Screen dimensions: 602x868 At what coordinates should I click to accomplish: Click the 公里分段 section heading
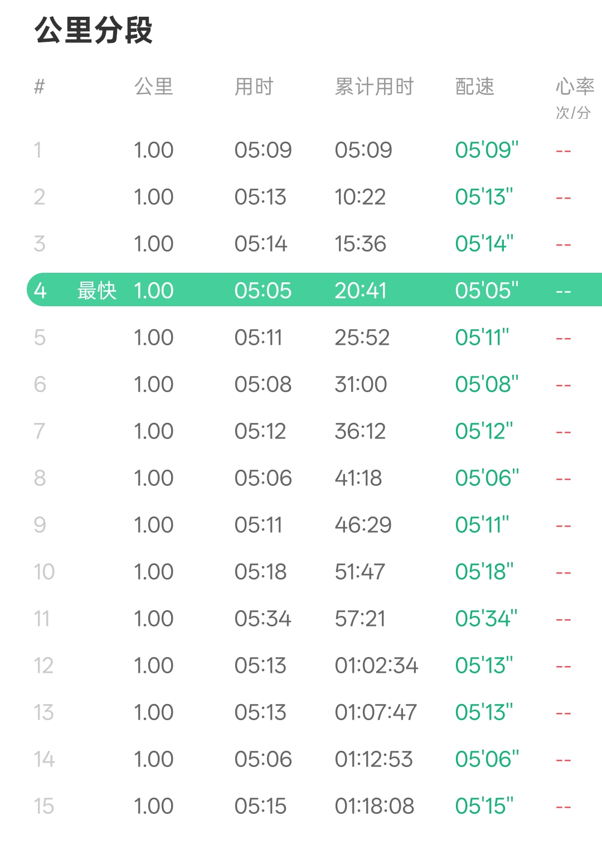pos(93,30)
